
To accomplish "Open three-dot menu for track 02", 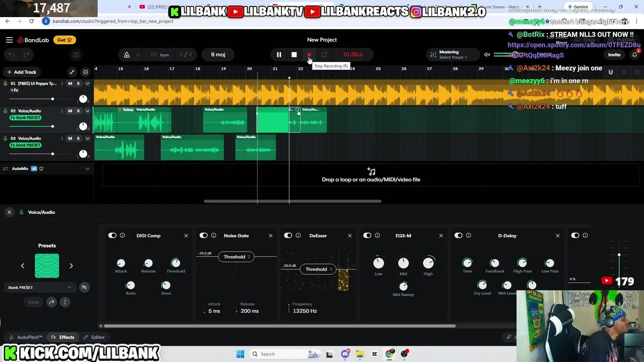I will [x=62, y=111].
